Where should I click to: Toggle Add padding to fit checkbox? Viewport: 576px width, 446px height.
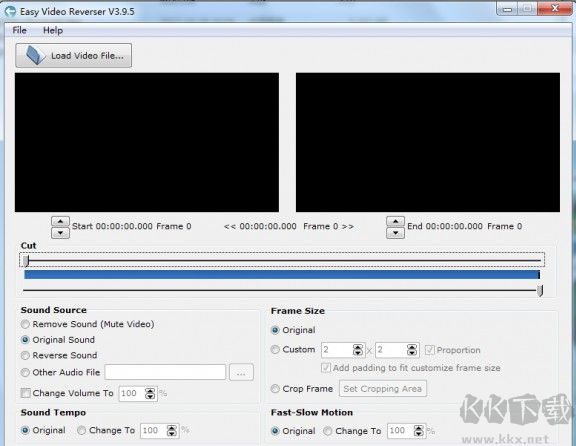(326, 368)
